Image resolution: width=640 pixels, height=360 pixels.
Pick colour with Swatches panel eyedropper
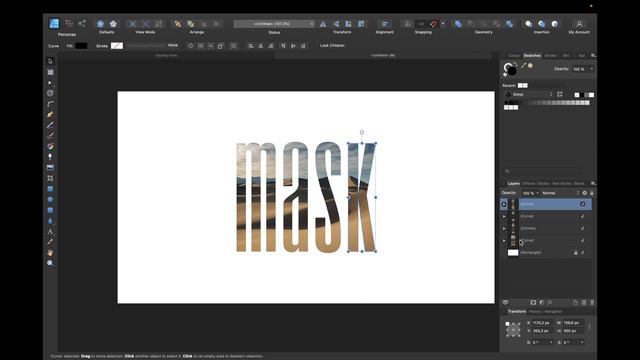(523, 65)
